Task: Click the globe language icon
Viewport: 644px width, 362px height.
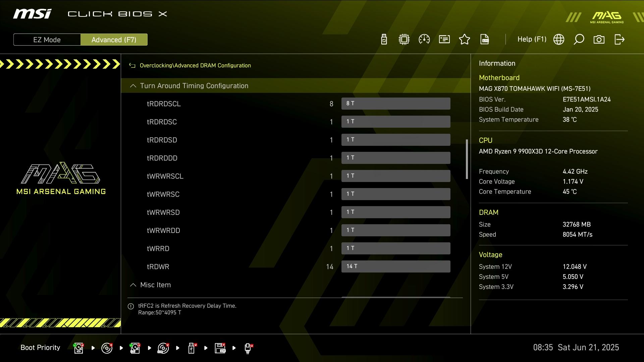Action: tap(559, 40)
